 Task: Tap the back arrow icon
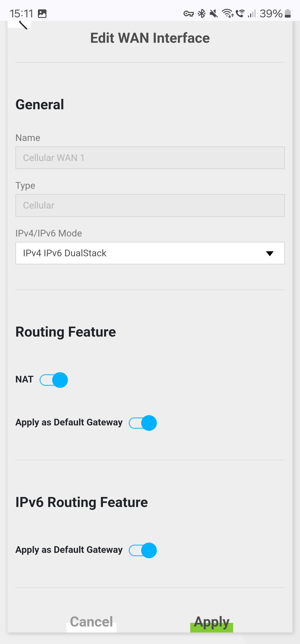click(22, 24)
